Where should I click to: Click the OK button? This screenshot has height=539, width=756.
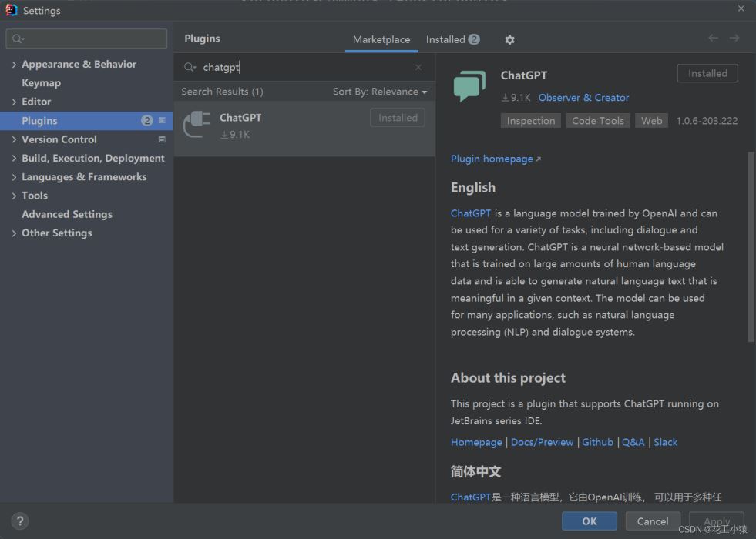click(590, 521)
